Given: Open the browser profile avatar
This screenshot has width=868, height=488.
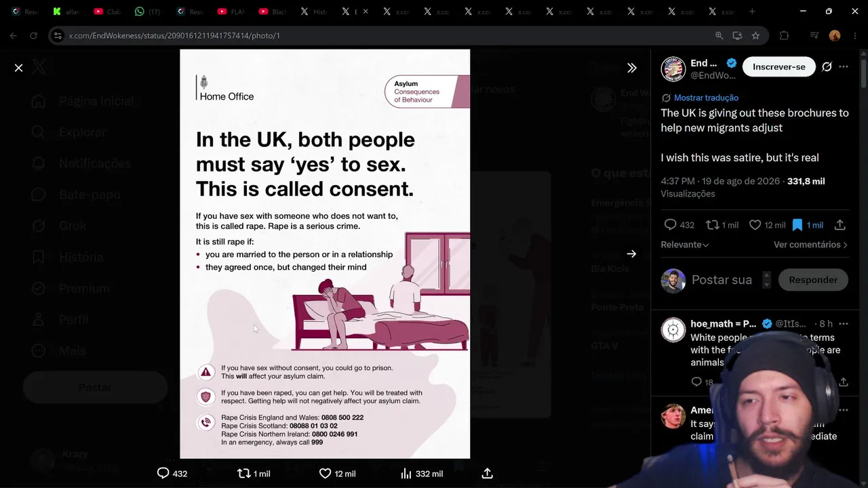Looking at the screenshot, I should click(835, 35).
